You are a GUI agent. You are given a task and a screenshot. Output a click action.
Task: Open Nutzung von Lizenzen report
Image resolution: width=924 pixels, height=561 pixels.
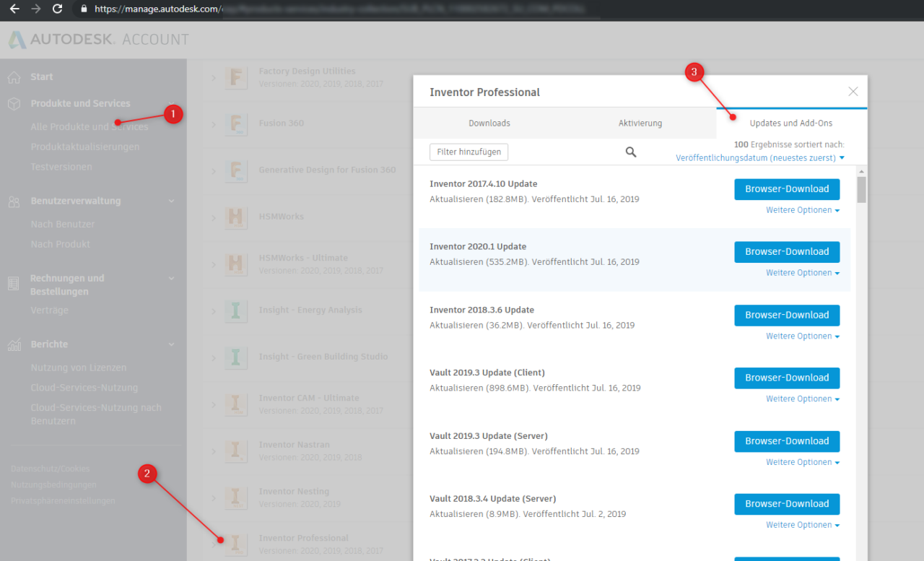[x=78, y=368]
